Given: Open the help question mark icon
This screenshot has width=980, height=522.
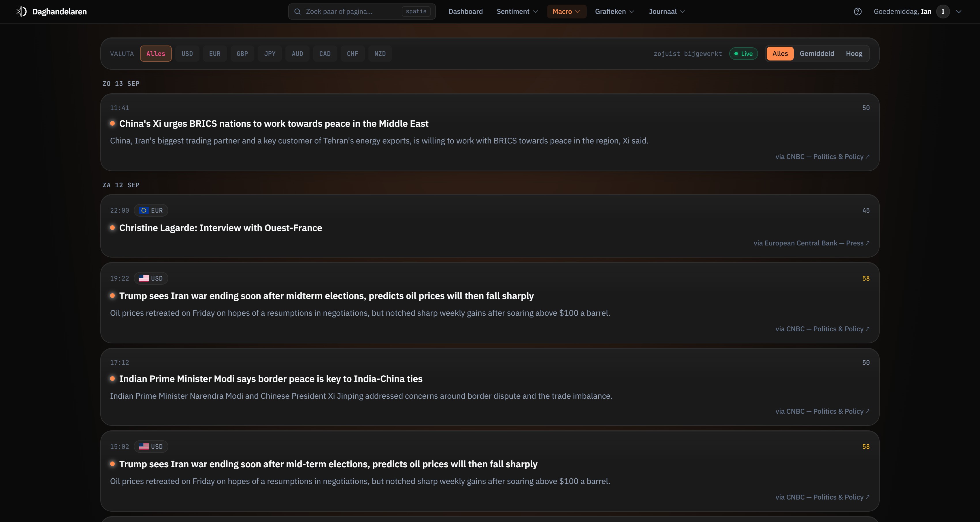Looking at the screenshot, I should click(x=857, y=12).
